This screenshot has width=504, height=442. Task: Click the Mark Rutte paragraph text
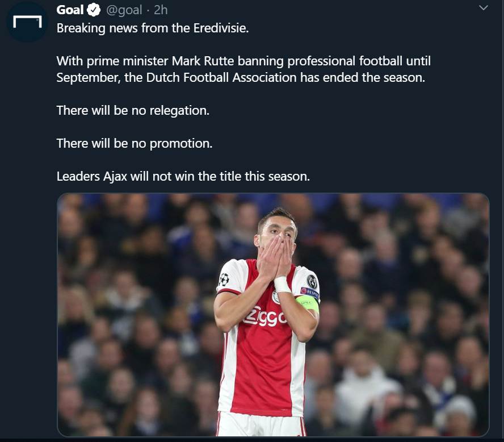[240, 69]
